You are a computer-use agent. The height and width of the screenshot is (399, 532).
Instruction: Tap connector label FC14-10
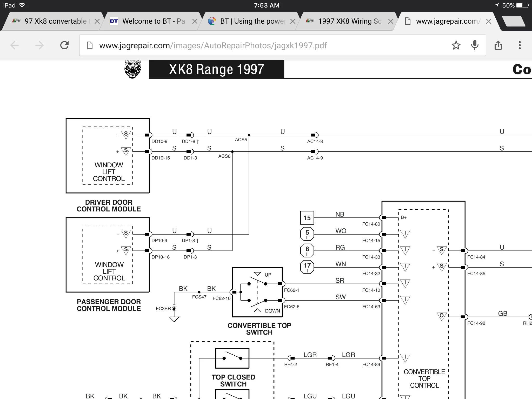tap(371, 290)
